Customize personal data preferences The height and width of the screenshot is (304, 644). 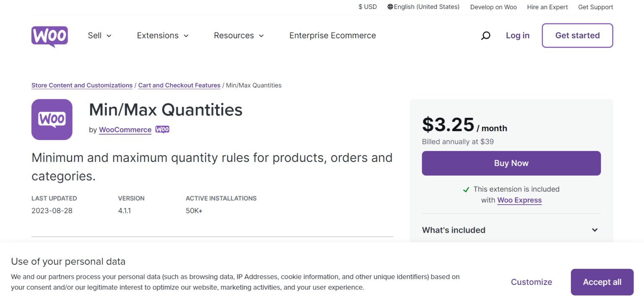[531, 282]
